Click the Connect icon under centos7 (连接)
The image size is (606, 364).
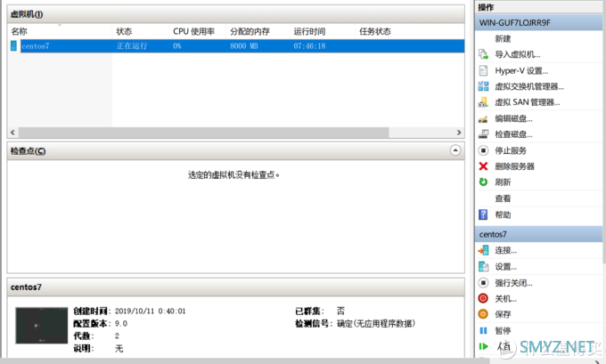483,250
